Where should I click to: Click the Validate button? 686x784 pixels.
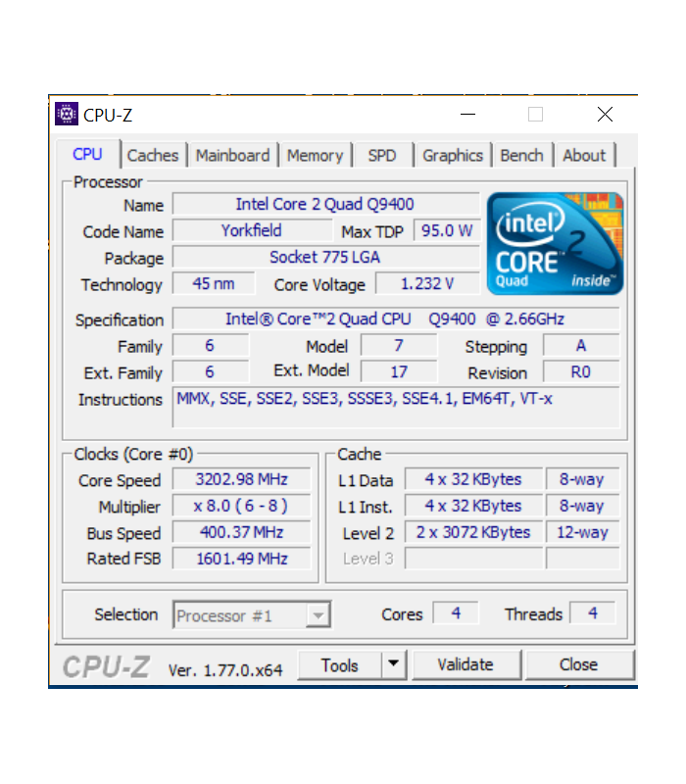tap(465, 664)
